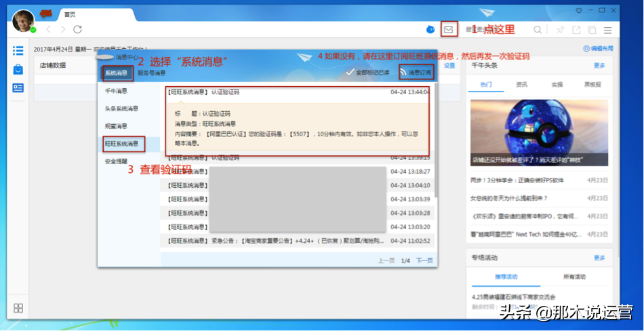Image resolution: width=644 pixels, height=331 pixels.
Task: Open the list view sidebar icon
Action: (18, 51)
